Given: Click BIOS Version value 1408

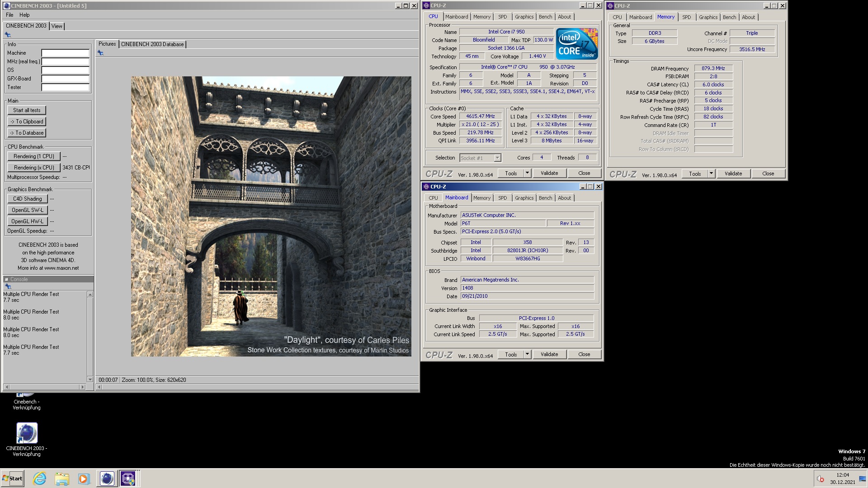Looking at the screenshot, I should 527,288.
